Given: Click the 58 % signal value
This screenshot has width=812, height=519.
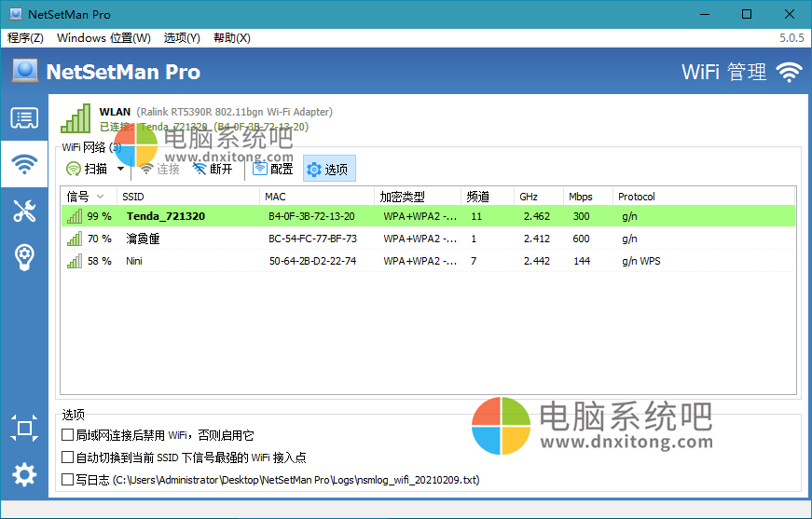Looking at the screenshot, I should 100,261.
